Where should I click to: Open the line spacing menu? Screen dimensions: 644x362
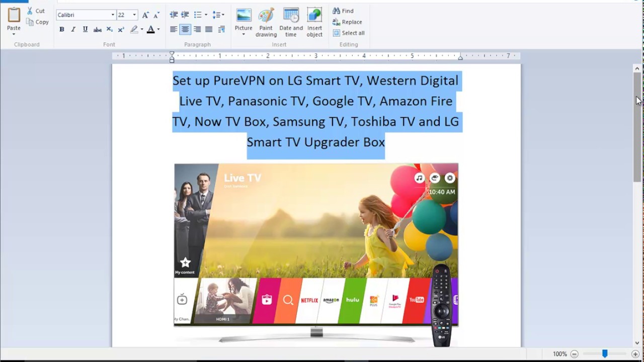pos(218,15)
